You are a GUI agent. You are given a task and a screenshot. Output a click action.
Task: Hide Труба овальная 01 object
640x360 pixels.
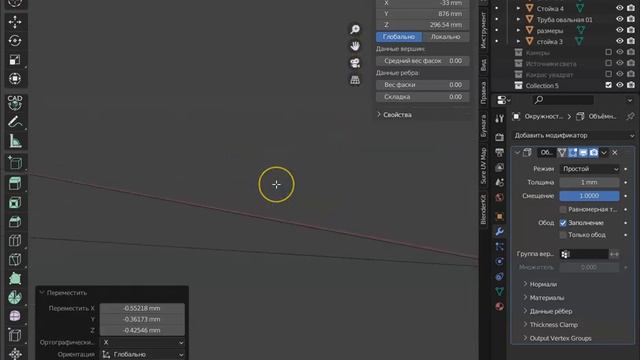[620, 19]
